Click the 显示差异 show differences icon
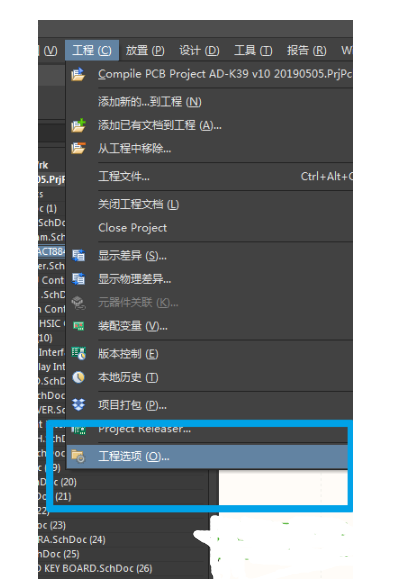The image size is (413, 582). pos(78,255)
